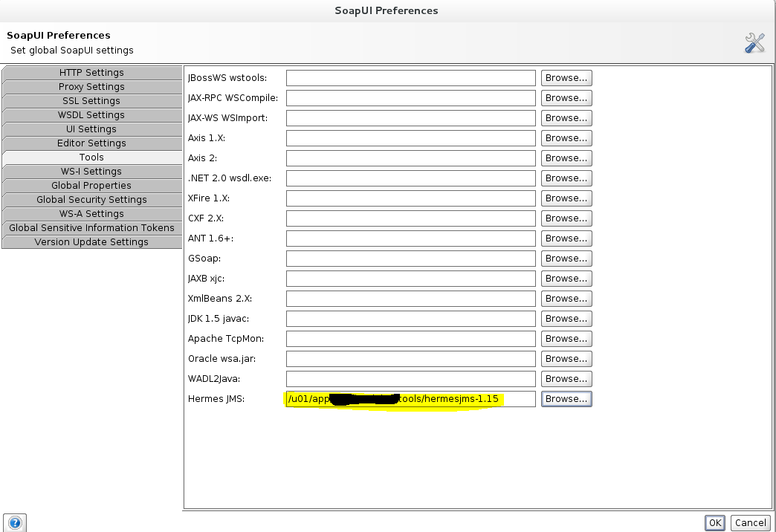Focus the WADL2Java path field
This screenshot has height=532, width=776.
point(411,379)
